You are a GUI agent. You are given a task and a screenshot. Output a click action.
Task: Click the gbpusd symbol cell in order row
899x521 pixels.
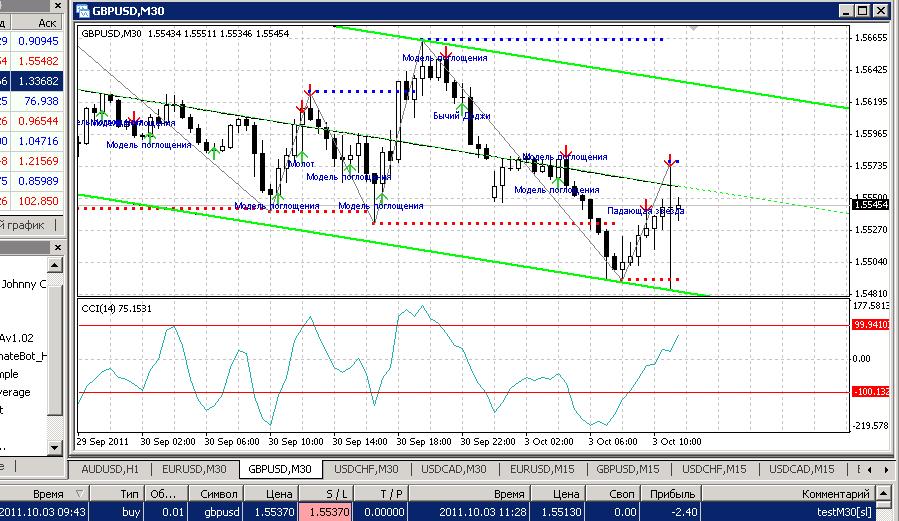[x=218, y=511]
